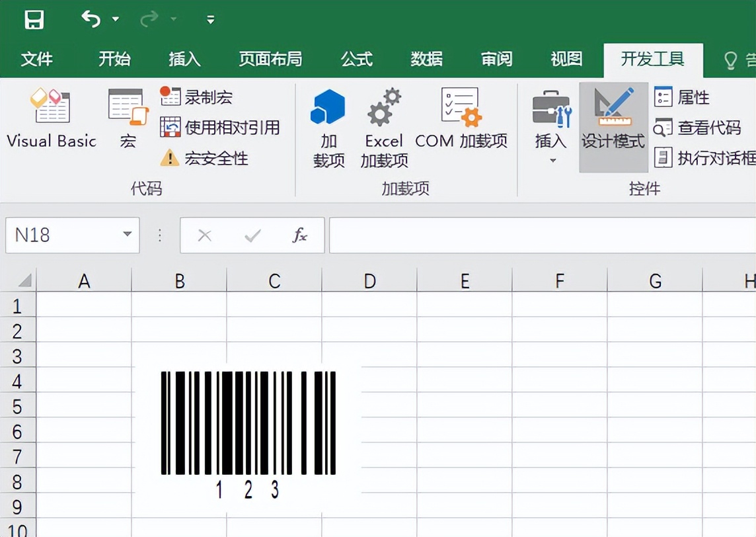The height and width of the screenshot is (537, 756).
Task: Select row 2 header
Action: pyautogui.click(x=17, y=331)
